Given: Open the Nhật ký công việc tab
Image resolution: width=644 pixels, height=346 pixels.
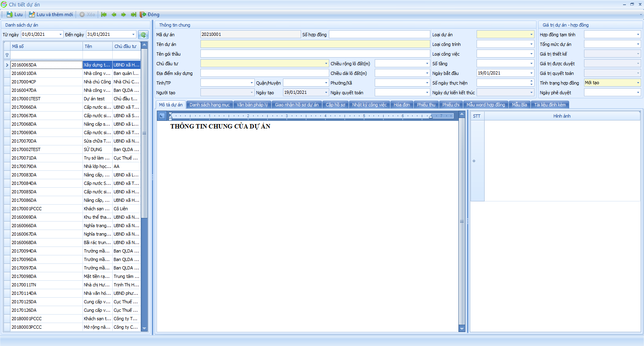Looking at the screenshot, I should (x=369, y=105).
